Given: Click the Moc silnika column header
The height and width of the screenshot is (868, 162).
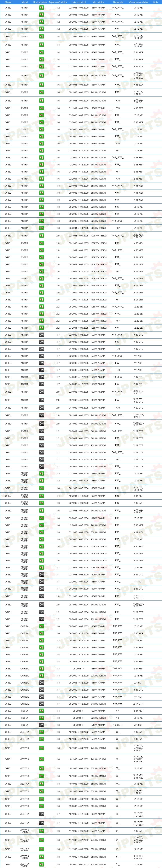Looking at the screenshot, I should coord(98,2).
